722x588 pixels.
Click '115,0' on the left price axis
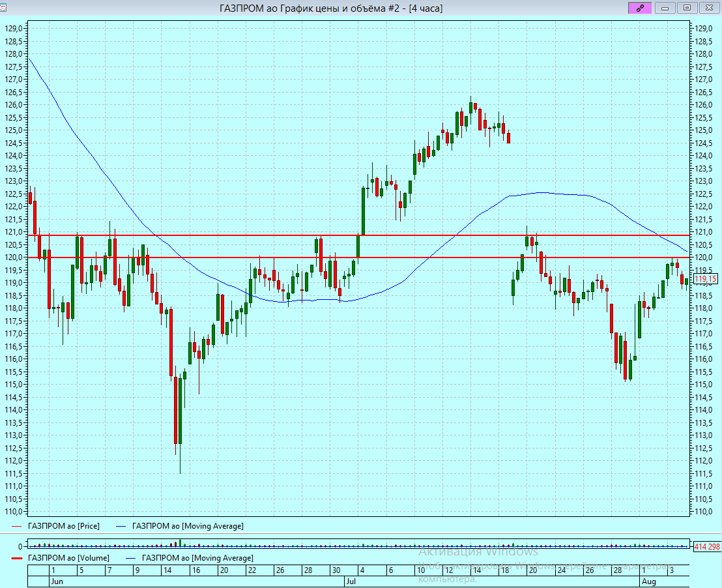tap(14, 385)
